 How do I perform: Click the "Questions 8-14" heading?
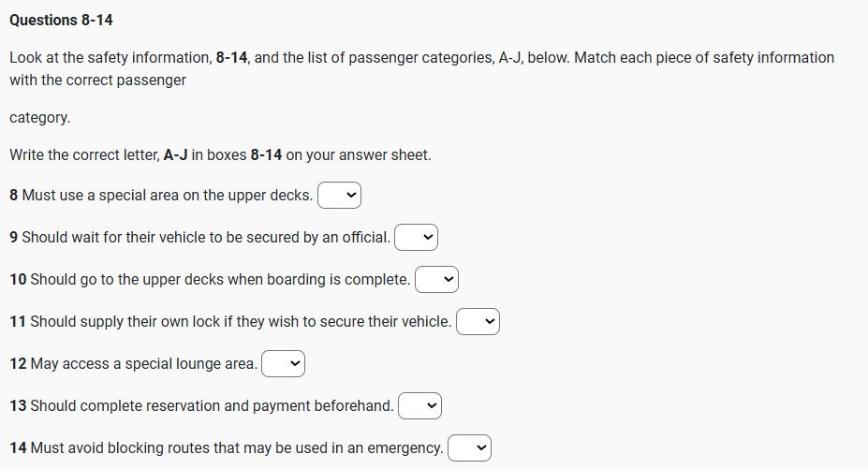click(61, 20)
